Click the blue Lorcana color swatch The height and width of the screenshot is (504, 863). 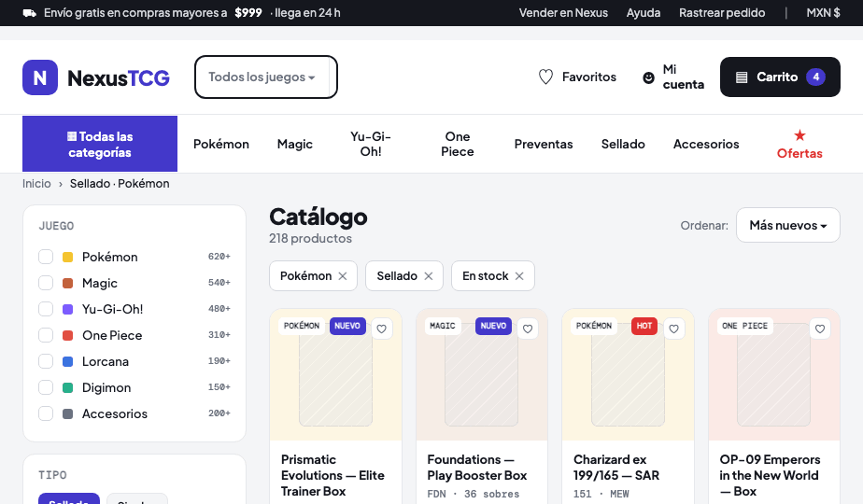67,361
